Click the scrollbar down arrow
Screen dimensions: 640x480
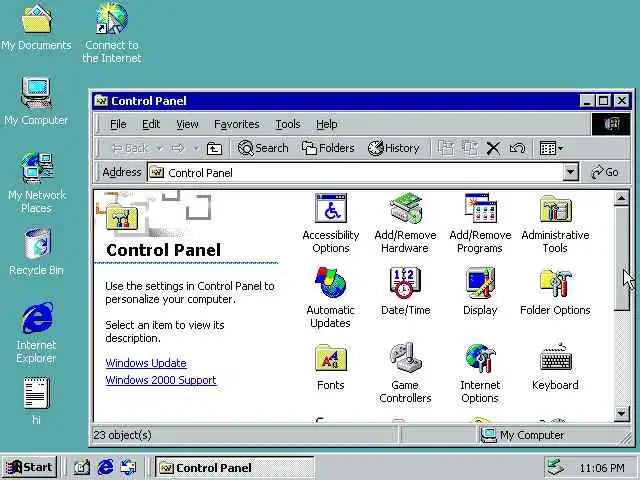coord(621,413)
